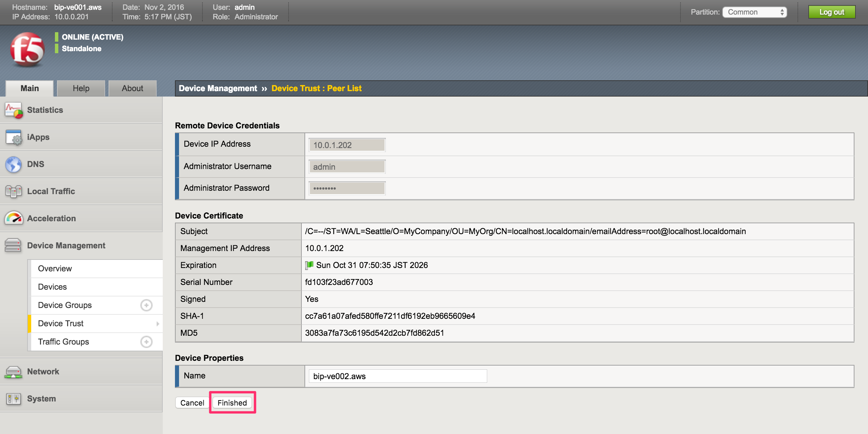
Task: Click the F5 logo
Action: pyautogui.click(x=27, y=49)
